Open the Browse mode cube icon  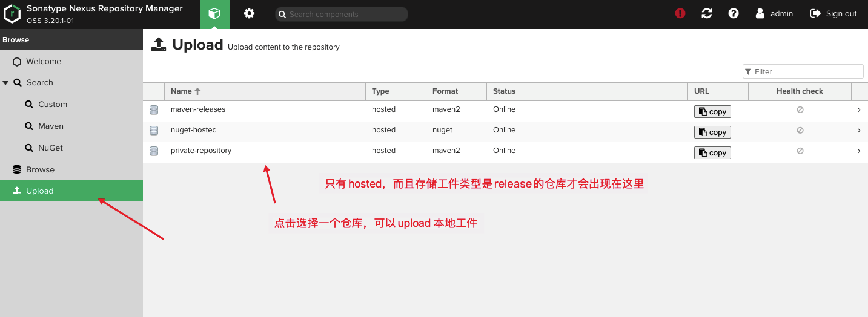(214, 14)
